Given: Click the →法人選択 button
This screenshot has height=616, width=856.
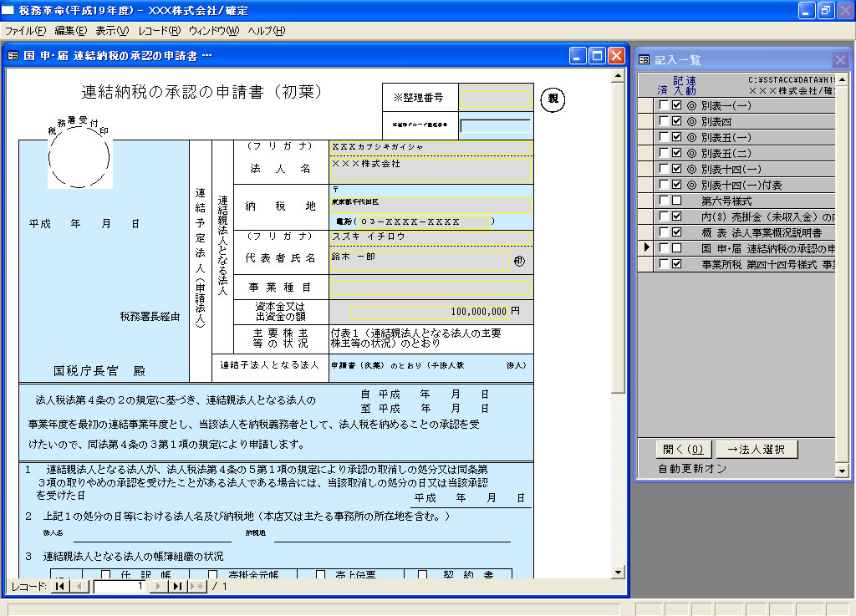Looking at the screenshot, I should [757, 449].
